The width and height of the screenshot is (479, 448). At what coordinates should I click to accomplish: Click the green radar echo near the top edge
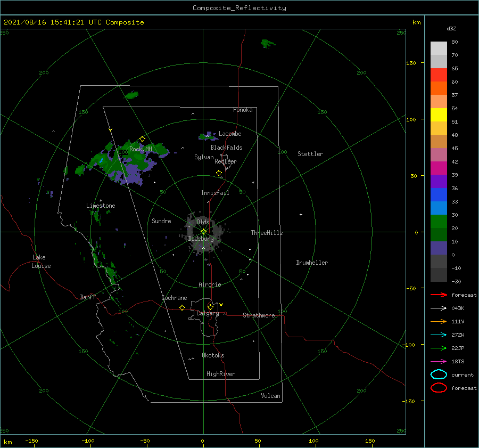click(x=268, y=44)
